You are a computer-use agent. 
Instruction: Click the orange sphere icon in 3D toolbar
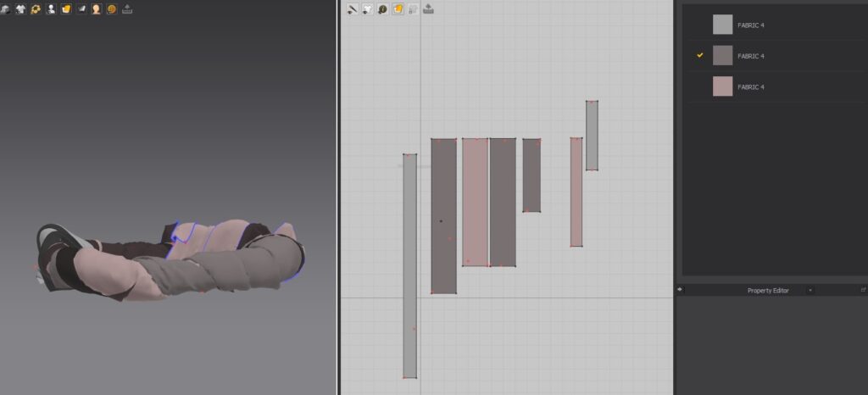pos(111,9)
